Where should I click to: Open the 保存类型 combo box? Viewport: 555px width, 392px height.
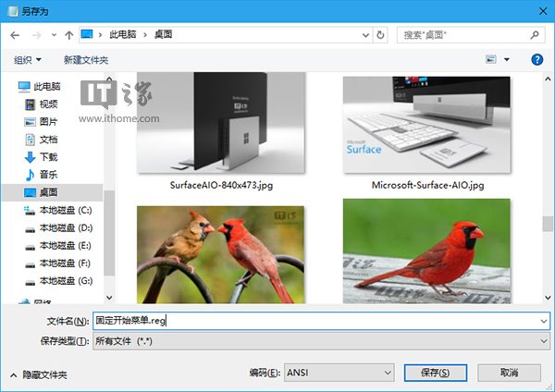321,341
